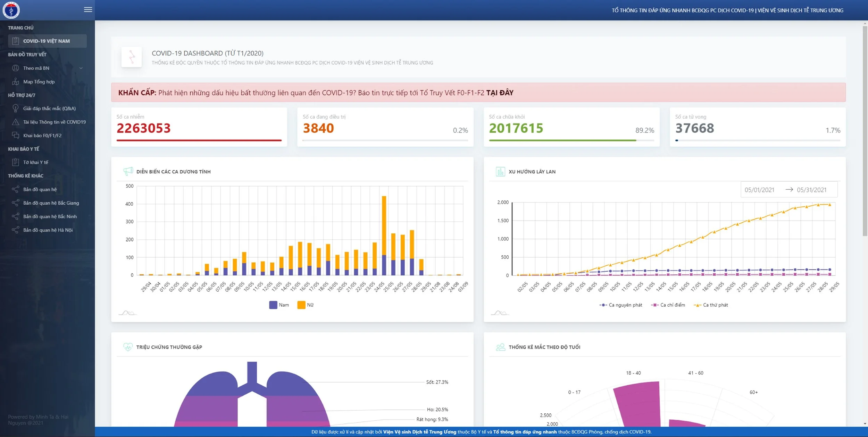
Task: Click the bar chart icon beside Xu hướng lây lan
Action: point(500,171)
